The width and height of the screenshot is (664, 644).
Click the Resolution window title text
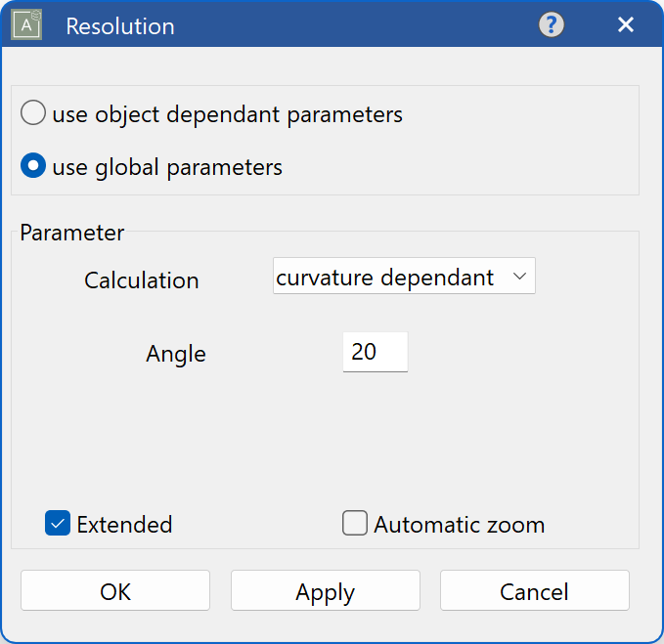coord(120,26)
